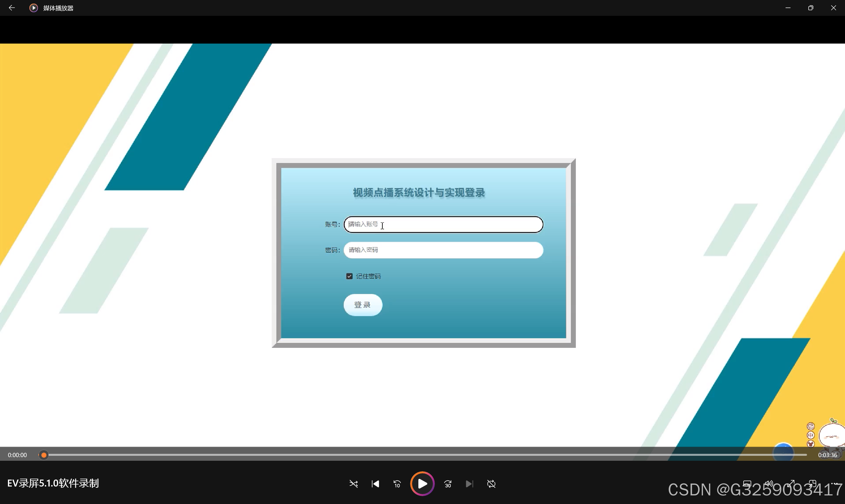
Task: Click the 密码 input field in the video
Action: [x=443, y=250]
